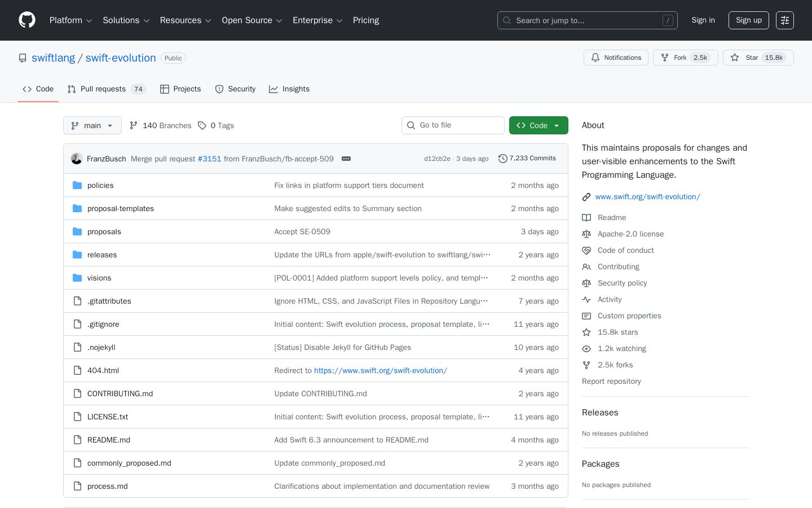812x508 pixels.
Task: Click the Notifications bell icon
Action: (595, 58)
